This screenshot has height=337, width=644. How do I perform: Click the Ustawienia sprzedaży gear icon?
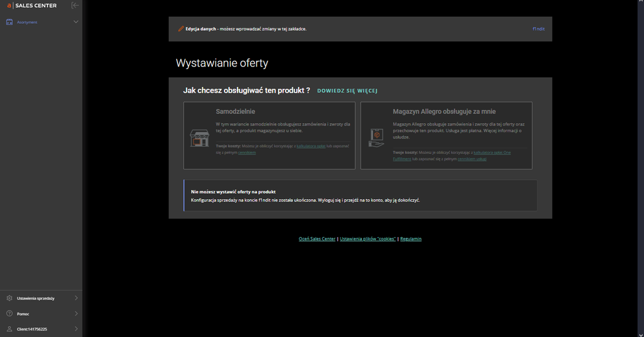tap(10, 298)
